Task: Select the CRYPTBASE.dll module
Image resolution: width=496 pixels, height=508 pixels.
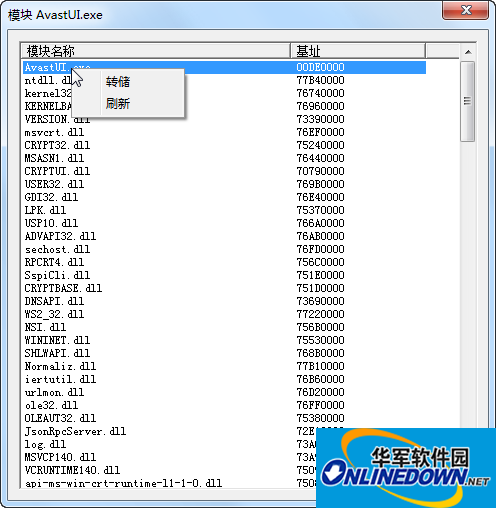Action: 63,288
